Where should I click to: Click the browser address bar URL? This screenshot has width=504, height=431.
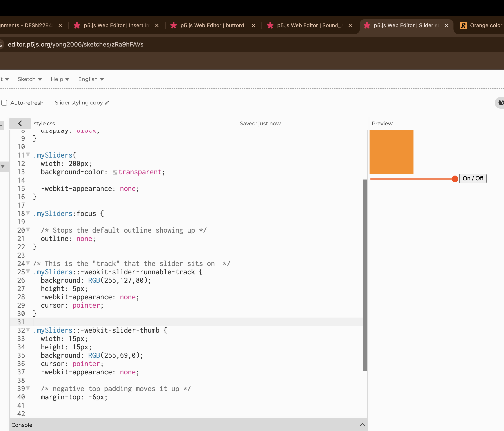[76, 45]
